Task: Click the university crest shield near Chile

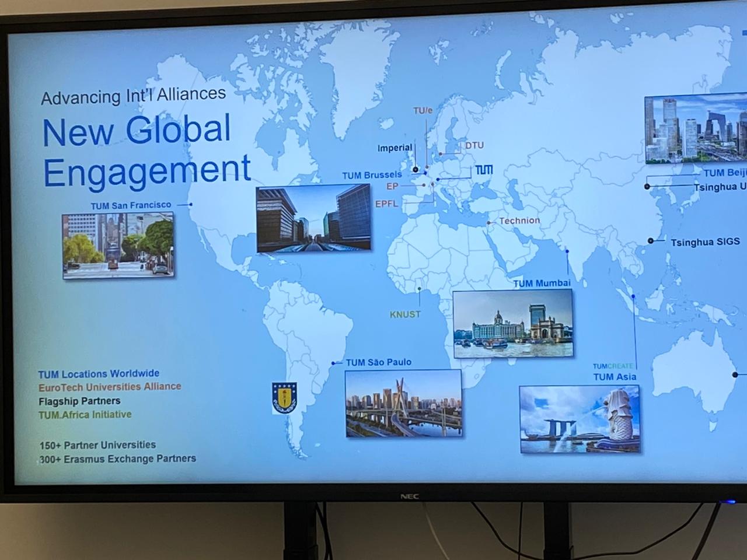Action: click(284, 398)
